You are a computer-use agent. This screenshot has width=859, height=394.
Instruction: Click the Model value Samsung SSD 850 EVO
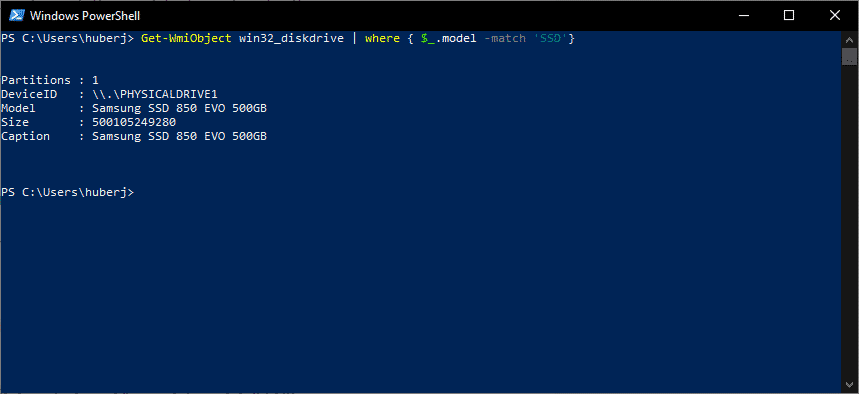point(179,109)
